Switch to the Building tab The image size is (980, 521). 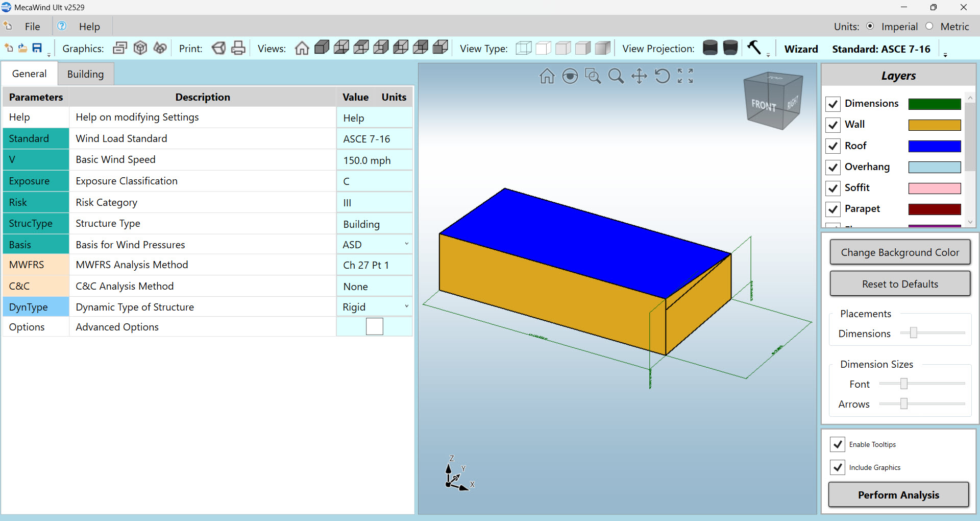click(x=85, y=74)
